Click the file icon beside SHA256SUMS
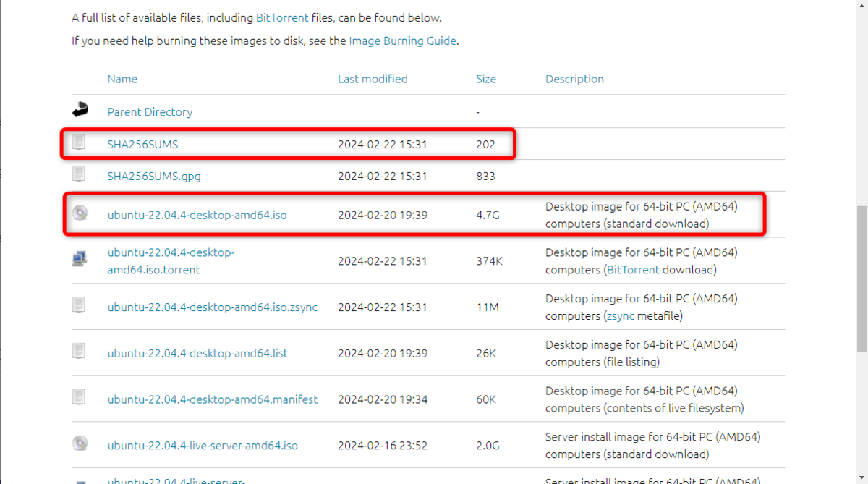 point(79,143)
